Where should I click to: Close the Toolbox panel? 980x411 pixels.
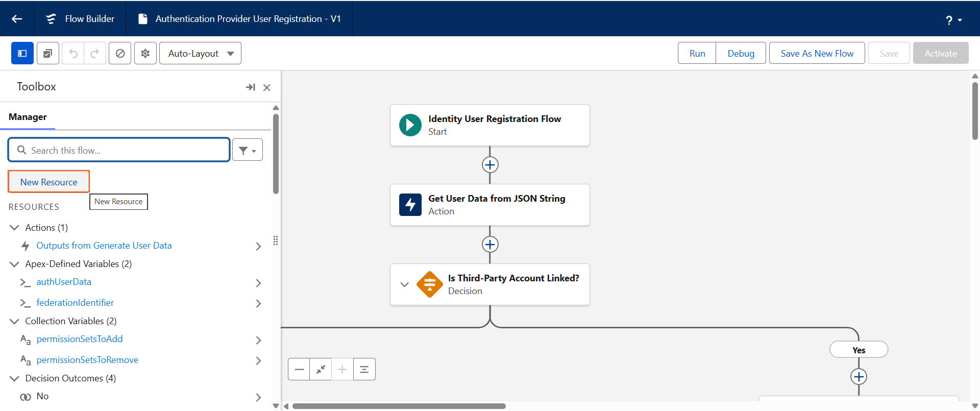tap(266, 87)
